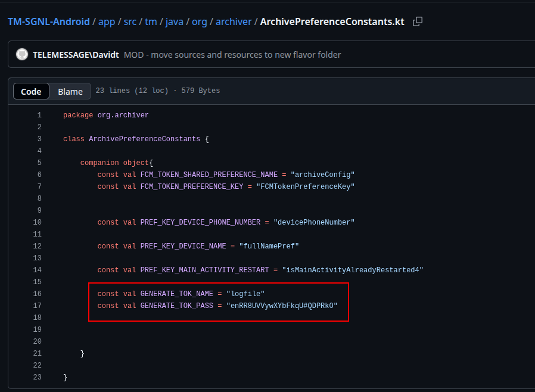Open TM-SGNL-Android repository root link

(x=49, y=21)
